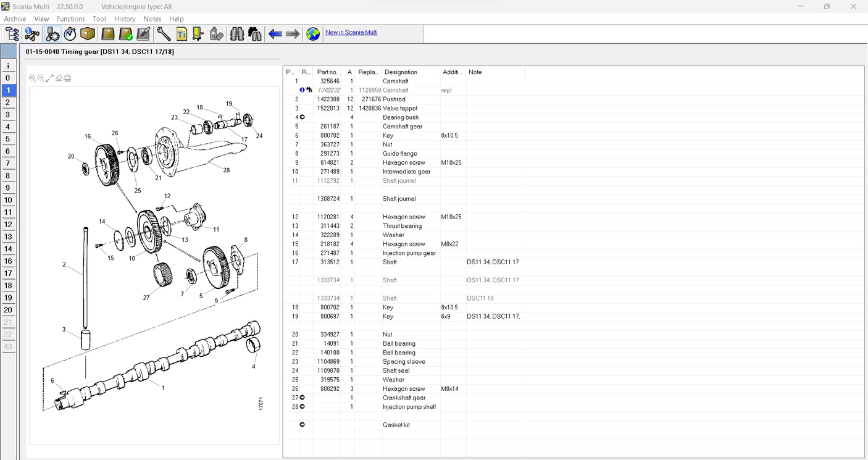Follow the New in Scania Multi link

tap(351, 32)
